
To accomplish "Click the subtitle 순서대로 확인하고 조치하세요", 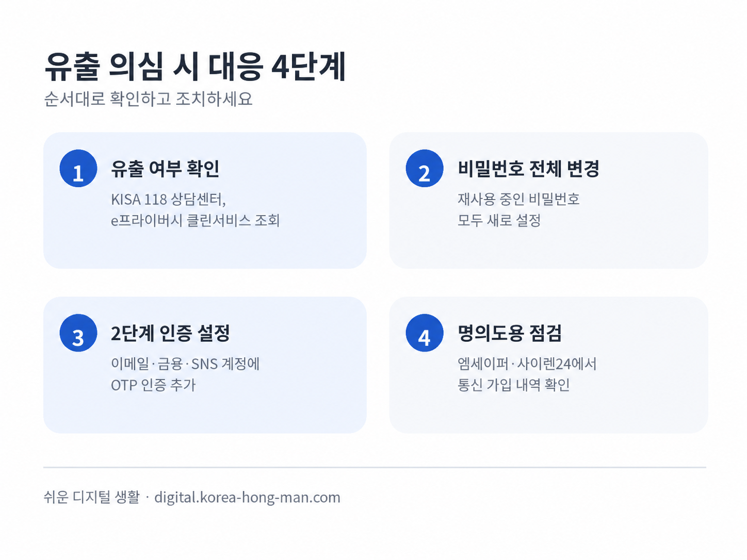I will coord(148,98).
